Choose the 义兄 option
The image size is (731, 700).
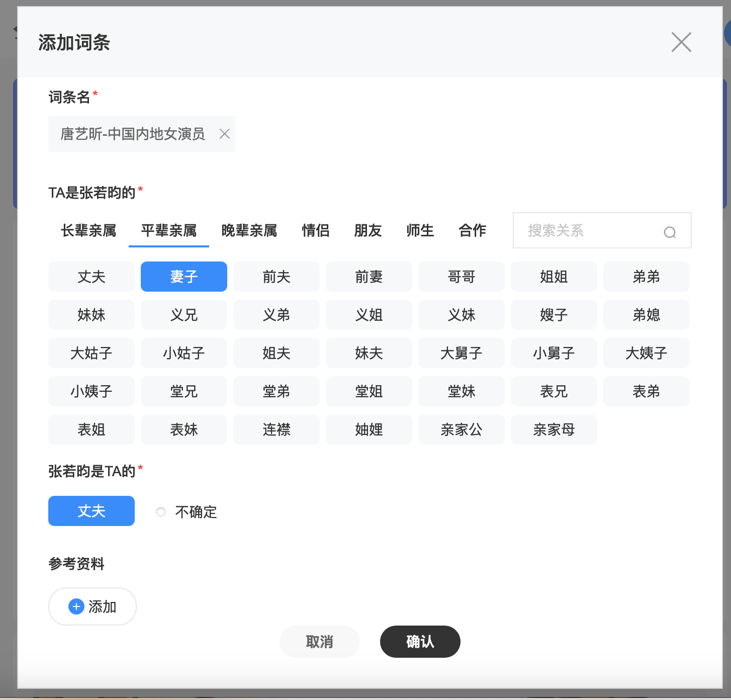[184, 315]
